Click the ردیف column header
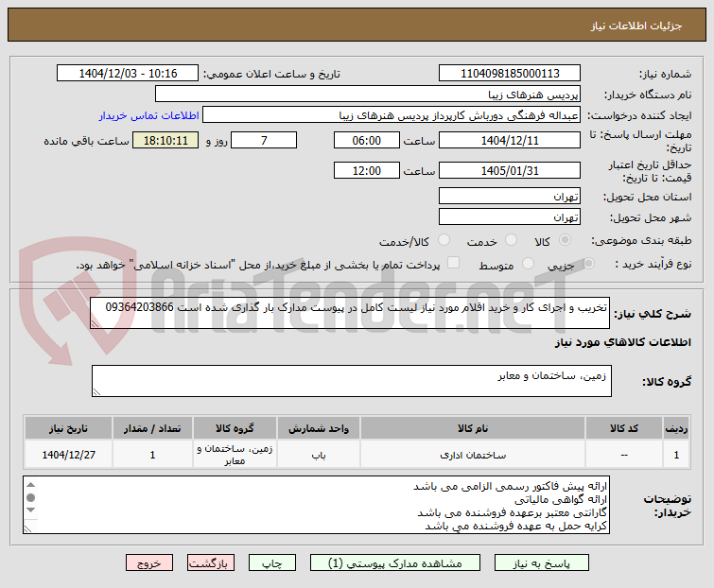The image size is (714, 588). 676,428
